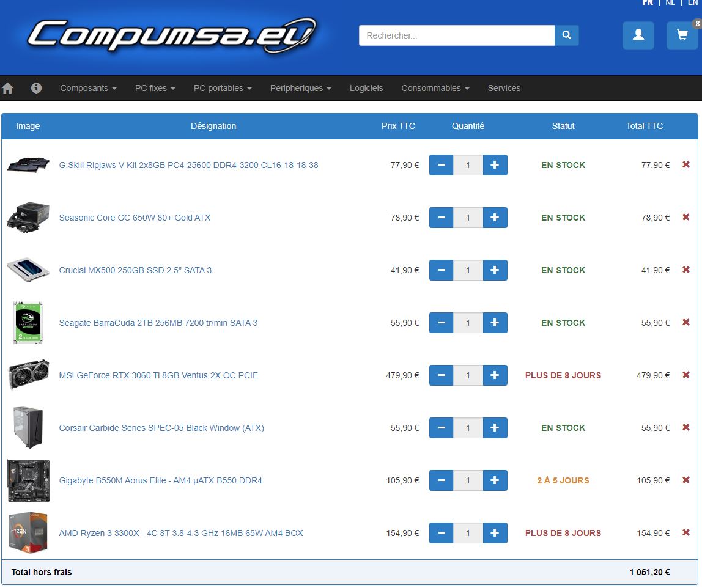Expand the Consommables dropdown menu

coord(435,88)
